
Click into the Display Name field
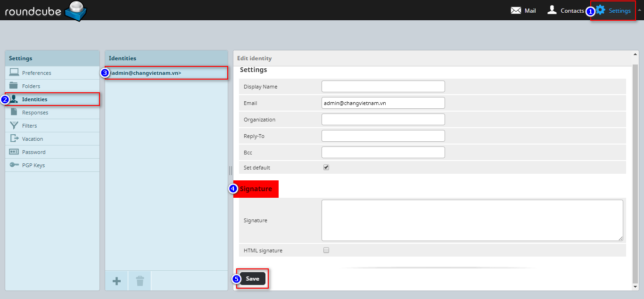[x=383, y=87]
